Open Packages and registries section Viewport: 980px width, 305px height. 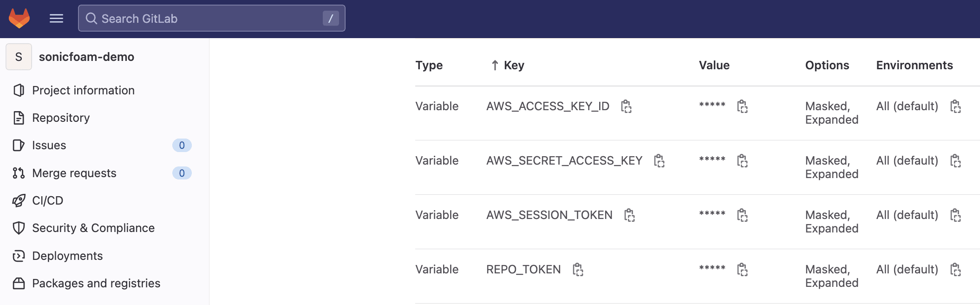tap(96, 283)
